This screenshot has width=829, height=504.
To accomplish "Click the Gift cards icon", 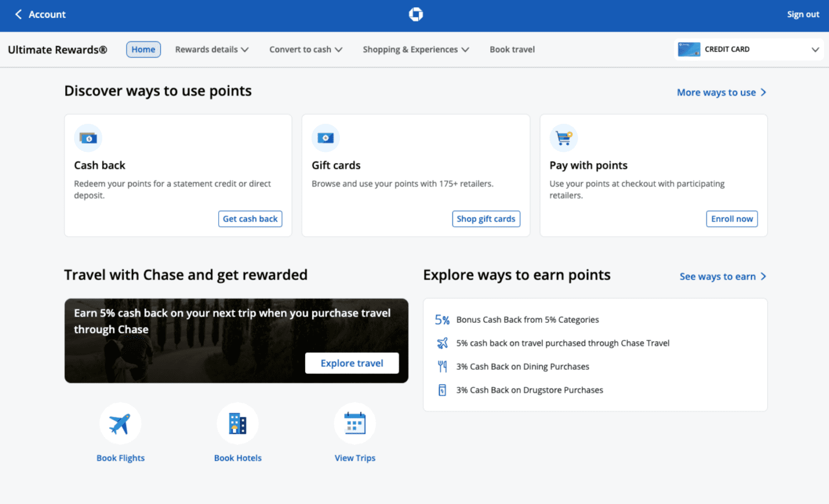I will 326,138.
